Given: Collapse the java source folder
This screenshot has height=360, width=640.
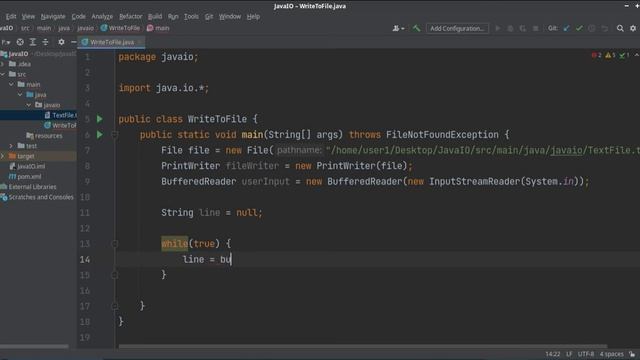Looking at the screenshot, I should pos(20,95).
